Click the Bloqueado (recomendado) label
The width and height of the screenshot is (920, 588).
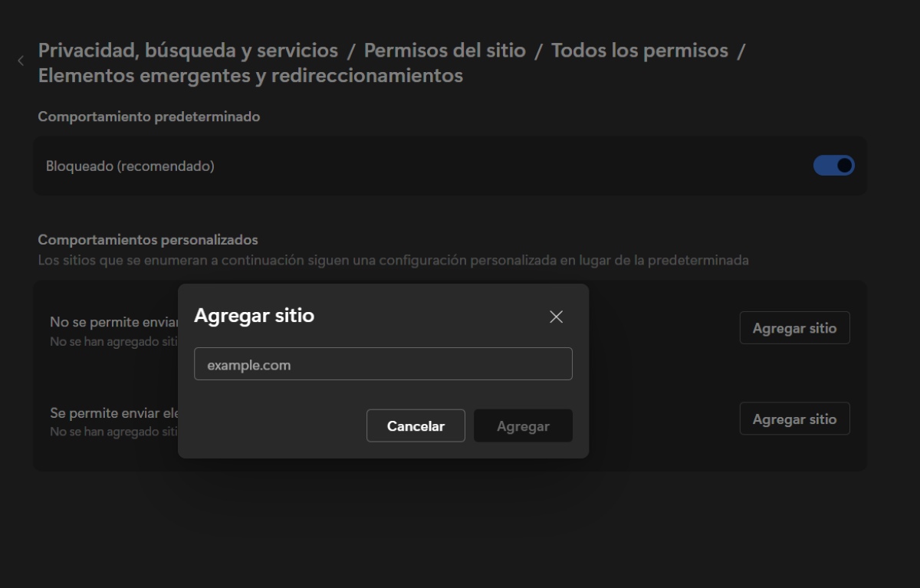tap(130, 166)
